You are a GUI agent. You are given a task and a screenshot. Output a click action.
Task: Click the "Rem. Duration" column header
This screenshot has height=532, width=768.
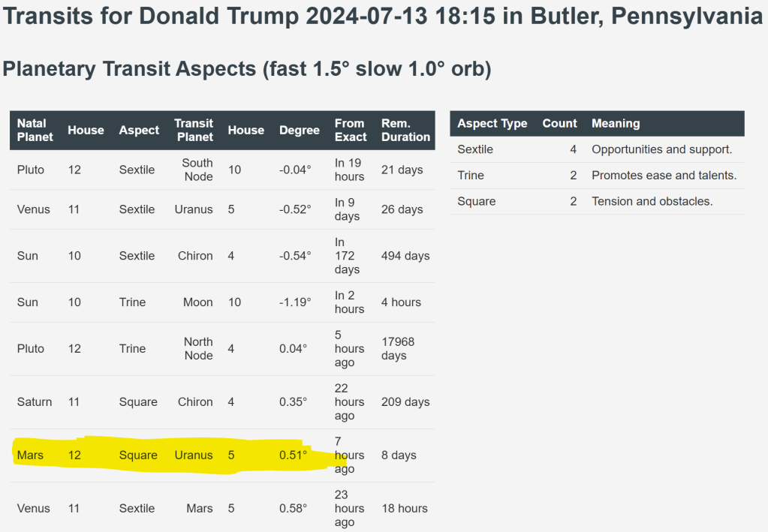(x=405, y=130)
